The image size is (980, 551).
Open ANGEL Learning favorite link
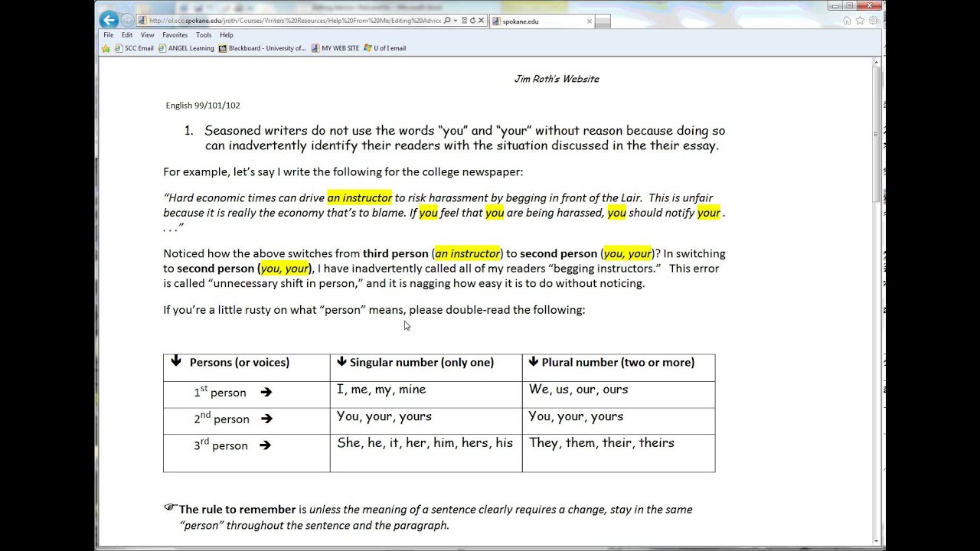[x=186, y=48]
